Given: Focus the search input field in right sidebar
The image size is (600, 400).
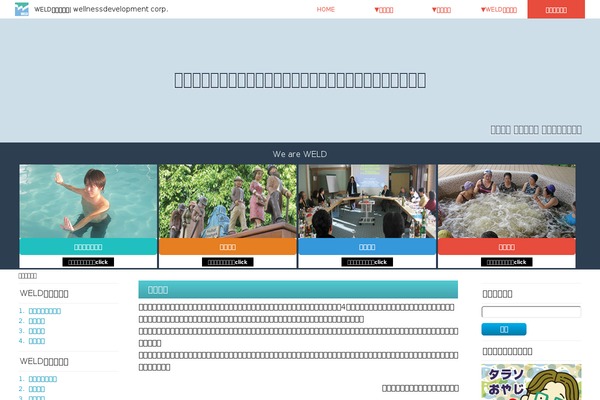Looking at the screenshot, I should pos(531,312).
